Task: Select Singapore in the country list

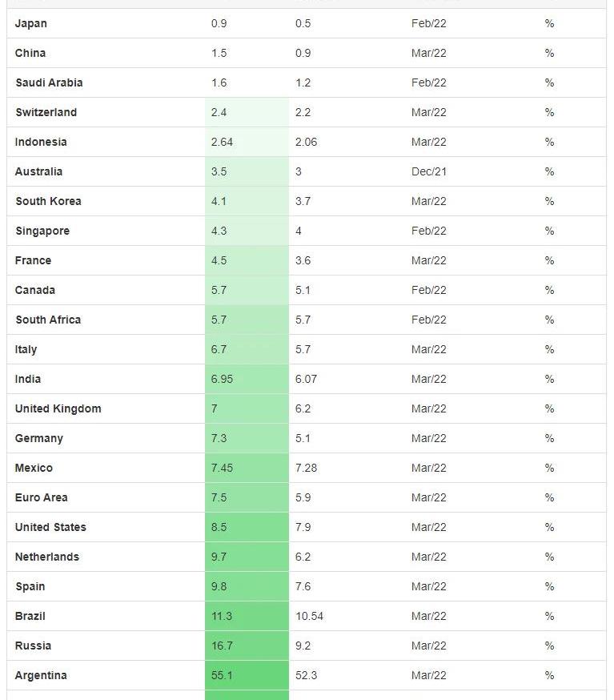Action: [x=42, y=231]
